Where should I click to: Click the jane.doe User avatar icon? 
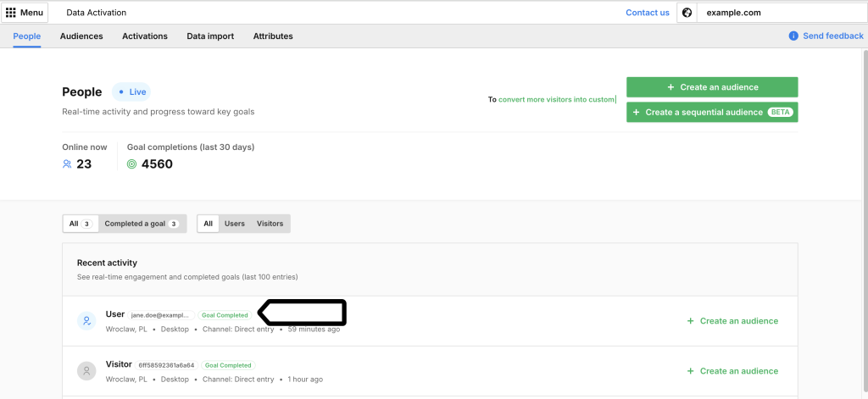86,321
